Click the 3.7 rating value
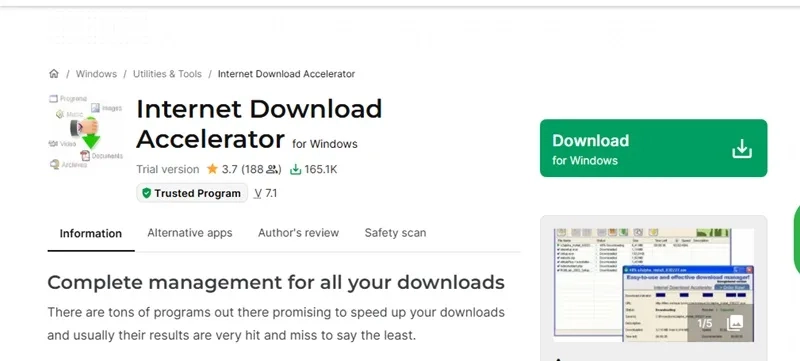This screenshot has width=800, height=361. pos(230,169)
